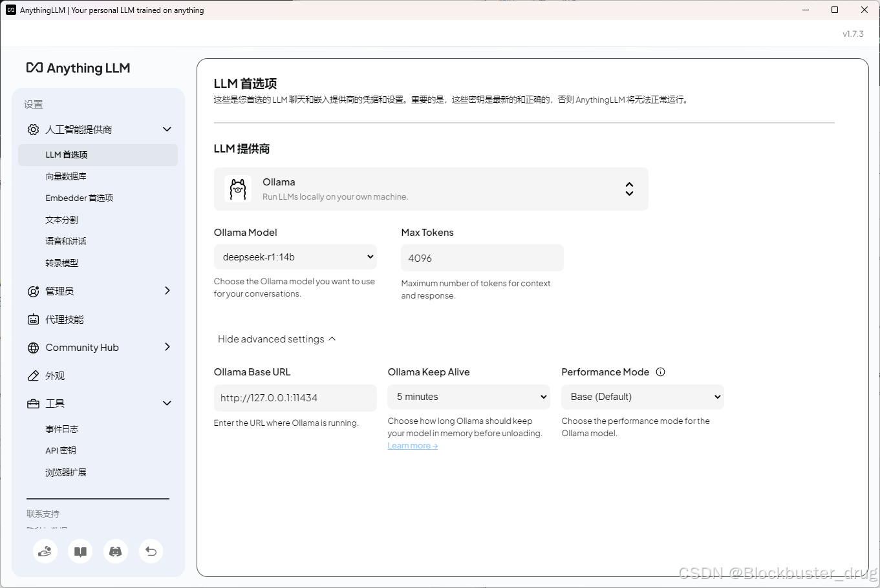
Task: Click the AnythingLLM title bar app icon
Action: (10, 10)
